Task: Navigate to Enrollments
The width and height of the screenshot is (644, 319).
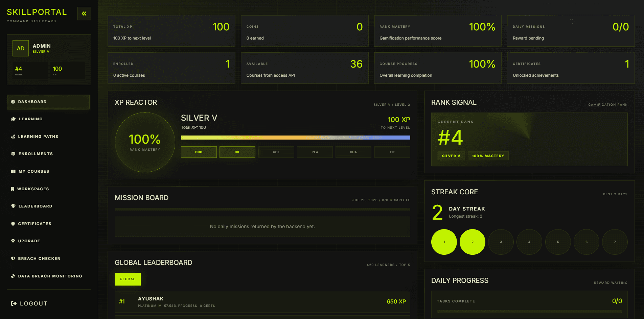Action: pyautogui.click(x=48, y=154)
